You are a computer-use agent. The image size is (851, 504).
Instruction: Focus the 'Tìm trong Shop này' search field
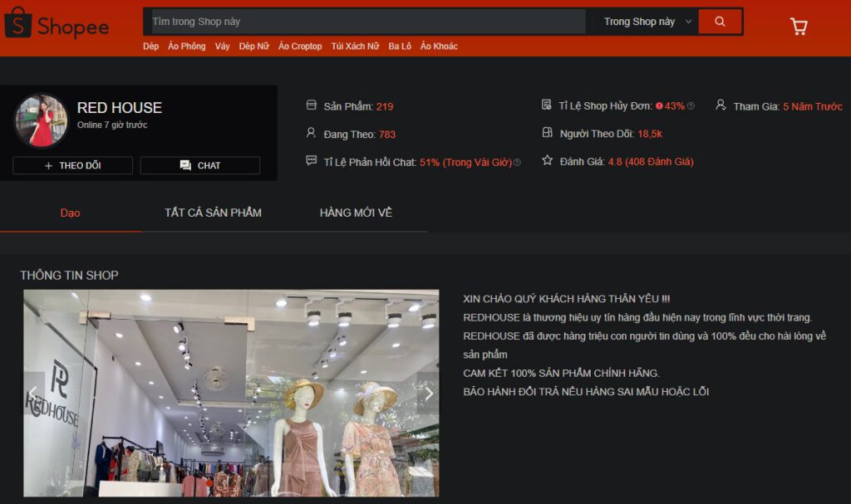(x=366, y=22)
